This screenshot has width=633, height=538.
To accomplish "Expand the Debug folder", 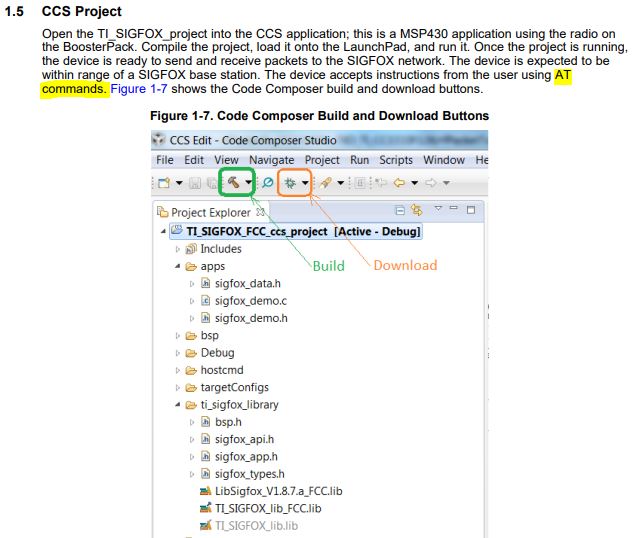I will click(177, 353).
